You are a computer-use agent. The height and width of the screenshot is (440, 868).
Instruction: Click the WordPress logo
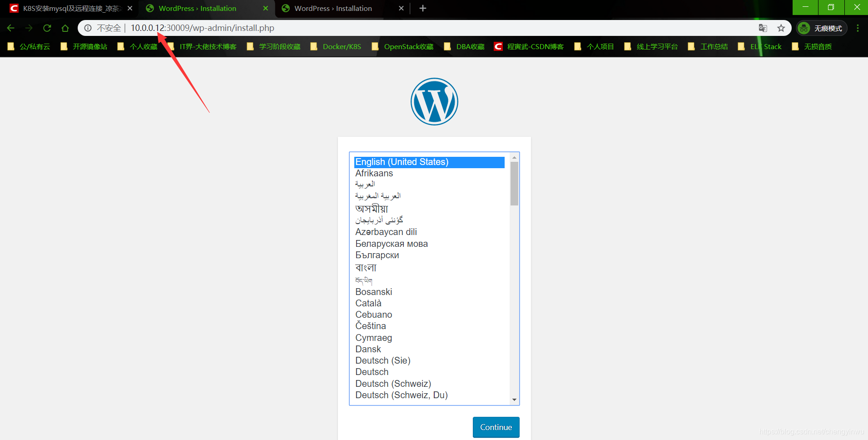click(x=434, y=101)
